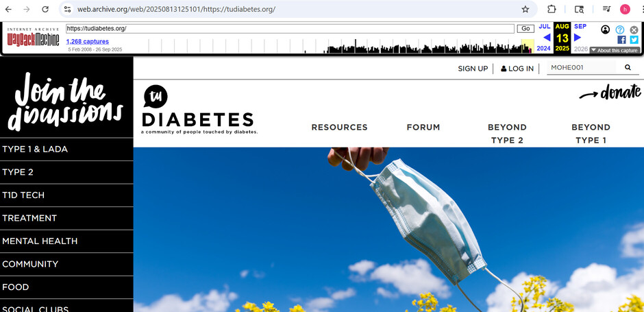
Task: Click the site search magnifier icon
Action: (628, 68)
